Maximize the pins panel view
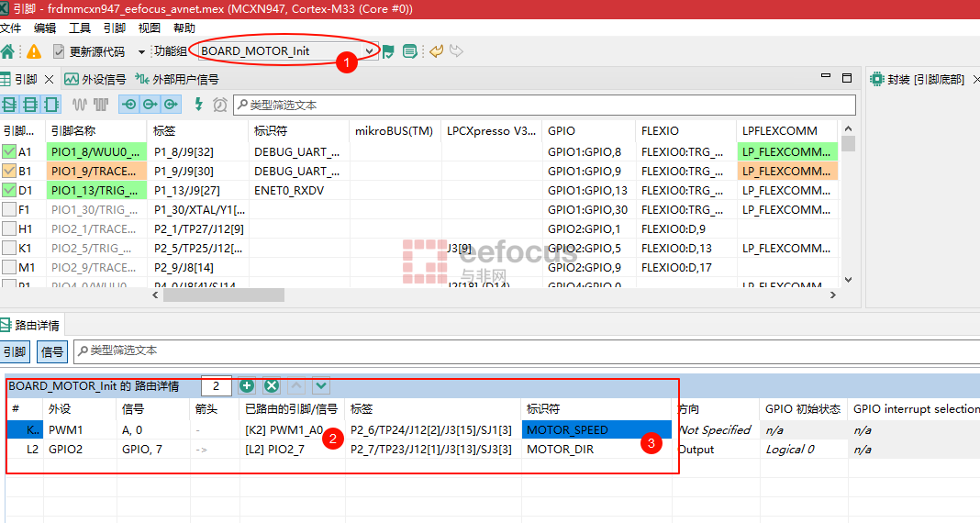The height and width of the screenshot is (523, 980). click(x=847, y=77)
